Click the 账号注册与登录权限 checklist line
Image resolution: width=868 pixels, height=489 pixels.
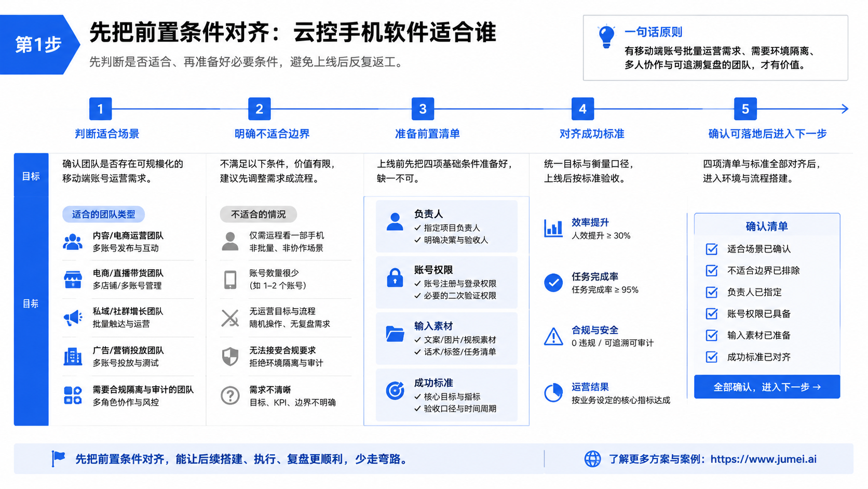click(455, 284)
